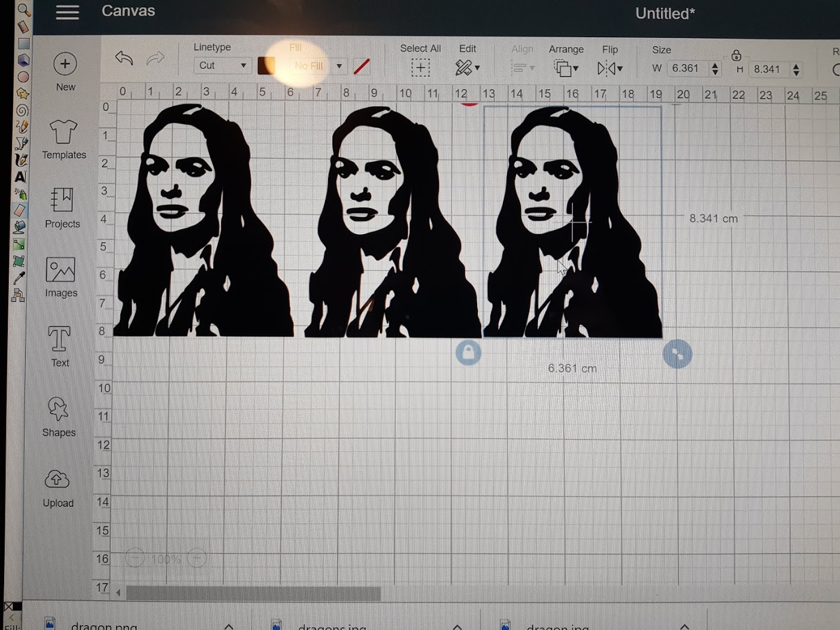
Task: Select the Connector tool in Inkscape toolbox
Action: point(18,295)
